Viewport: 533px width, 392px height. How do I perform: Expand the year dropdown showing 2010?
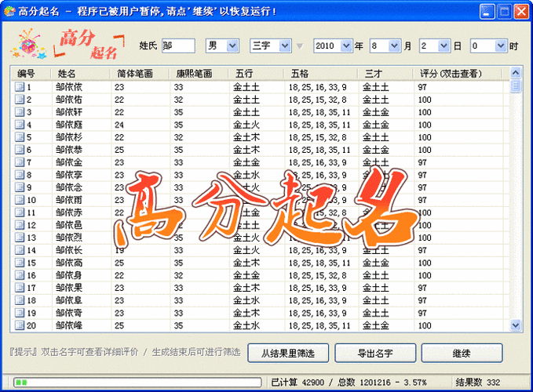click(346, 46)
